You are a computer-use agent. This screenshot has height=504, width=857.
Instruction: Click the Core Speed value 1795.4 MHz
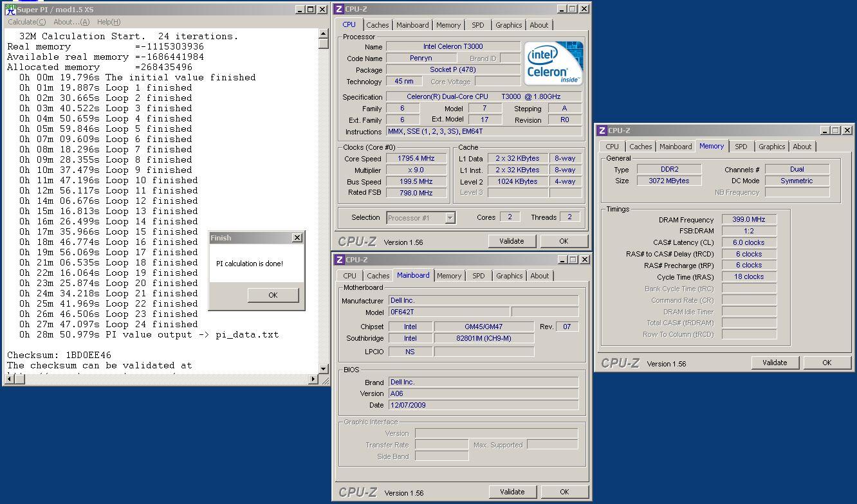point(416,158)
